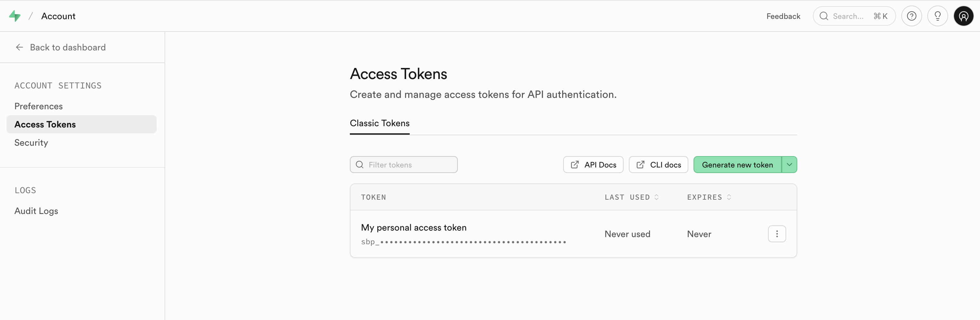Image resolution: width=980 pixels, height=320 pixels.
Task: Click the Feedback button
Action: pos(783,16)
